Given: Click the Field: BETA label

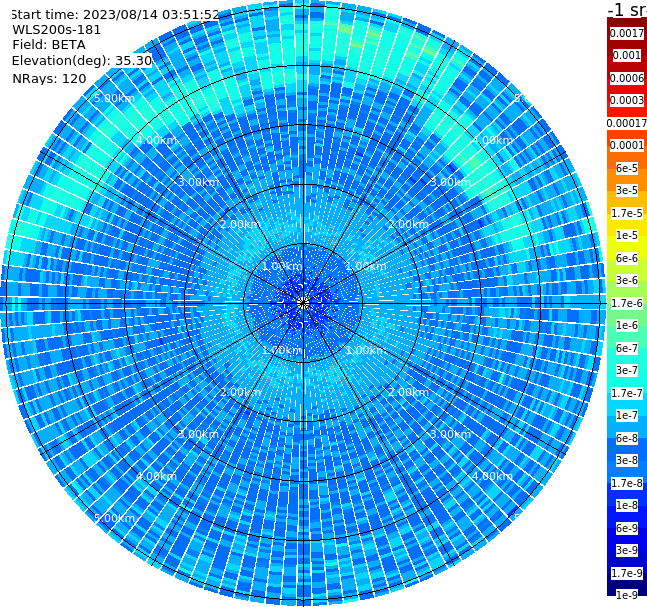Looking at the screenshot, I should point(49,45).
